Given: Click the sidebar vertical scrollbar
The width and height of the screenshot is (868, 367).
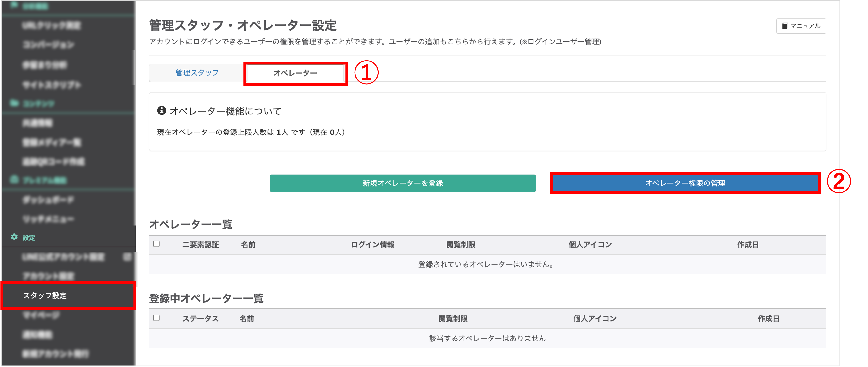Looking at the screenshot, I should (134, 67).
